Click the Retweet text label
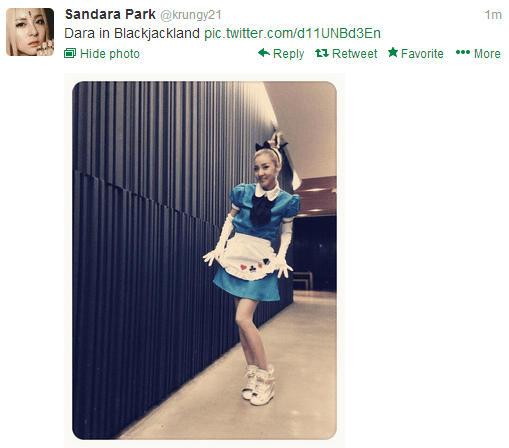This screenshot has width=509, height=448. pos(354,54)
